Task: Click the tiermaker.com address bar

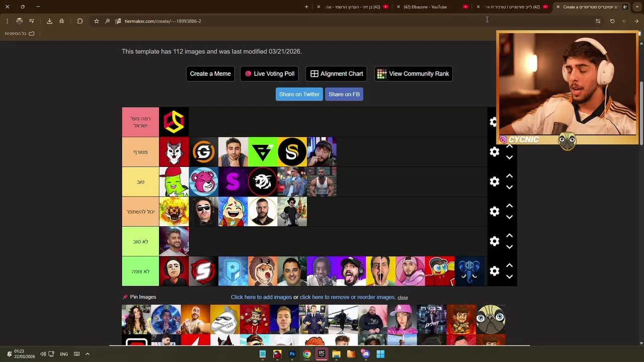Action: click(352, 21)
